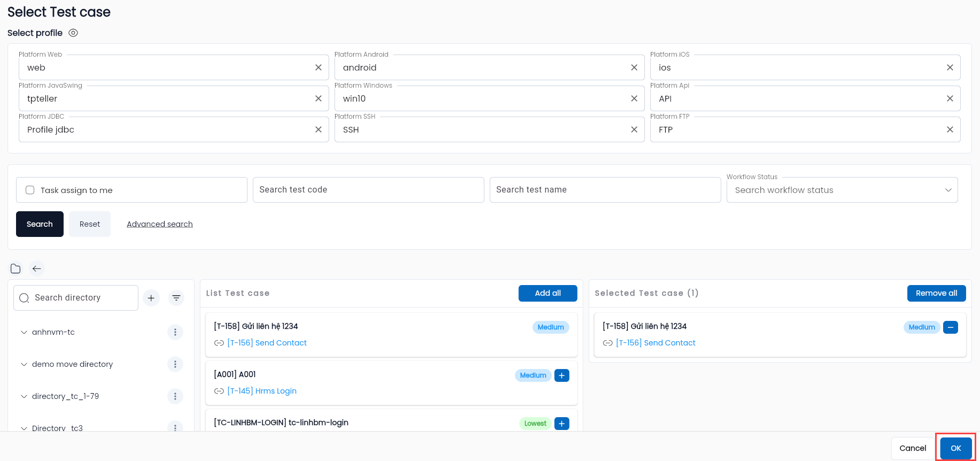Clear the Platform Windows win10 value
980x461 pixels.
[x=634, y=98]
